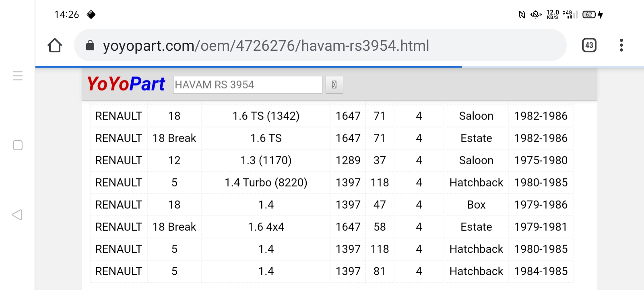Screen dimensions: 644x290
Task: Click the 18 Break 1.6 4x4 row
Action: click(x=266, y=227)
